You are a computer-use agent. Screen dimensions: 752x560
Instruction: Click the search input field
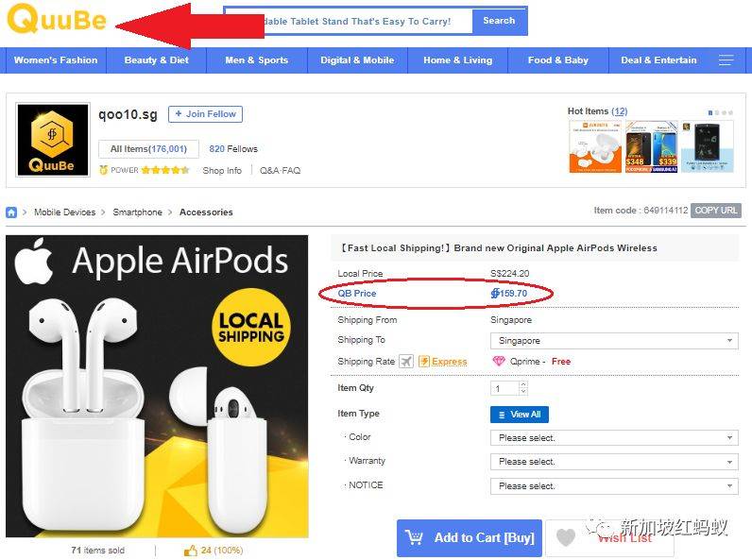point(348,21)
